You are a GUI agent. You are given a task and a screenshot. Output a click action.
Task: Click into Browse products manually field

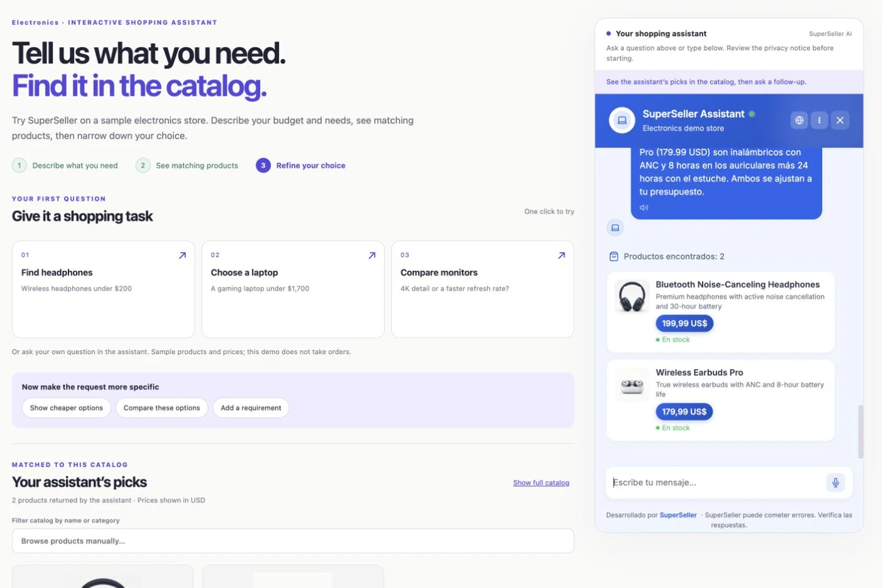[293, 541]
